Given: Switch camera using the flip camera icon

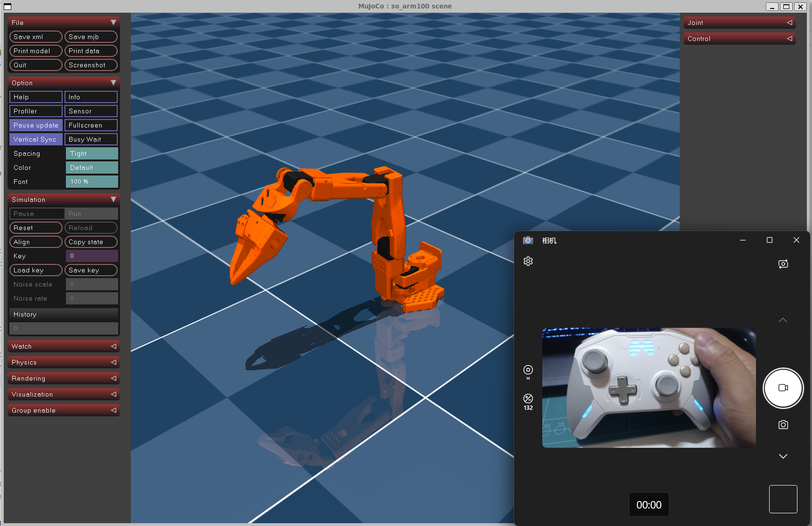Looking at the screenshot, I should [x=783, y=264].
